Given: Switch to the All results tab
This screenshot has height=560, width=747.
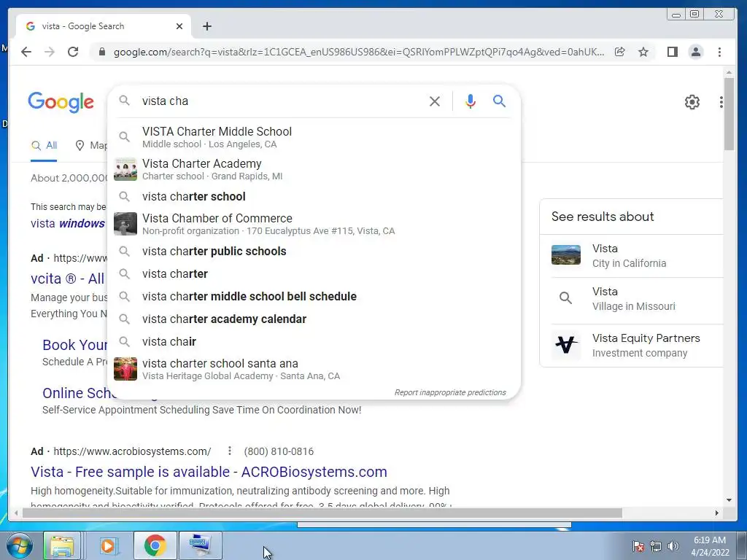Looking at the screenshot, I should click(44, 146).
